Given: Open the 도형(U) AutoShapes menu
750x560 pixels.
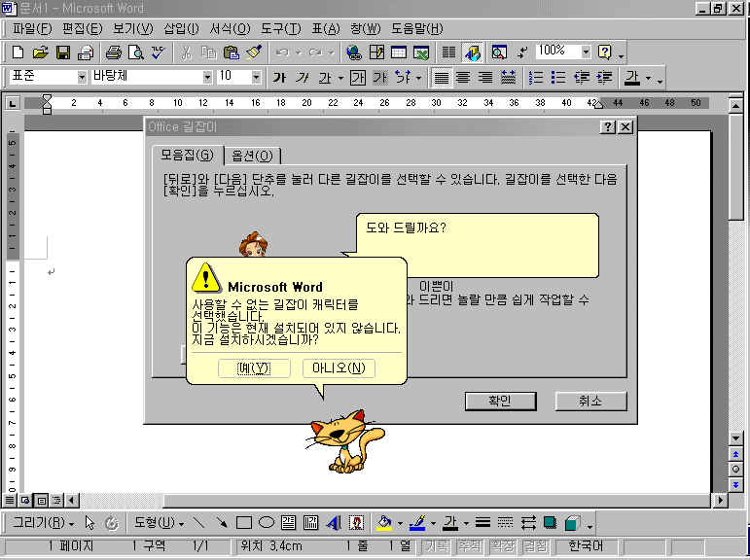Looking at the screenshot, I should coord(159,523).
